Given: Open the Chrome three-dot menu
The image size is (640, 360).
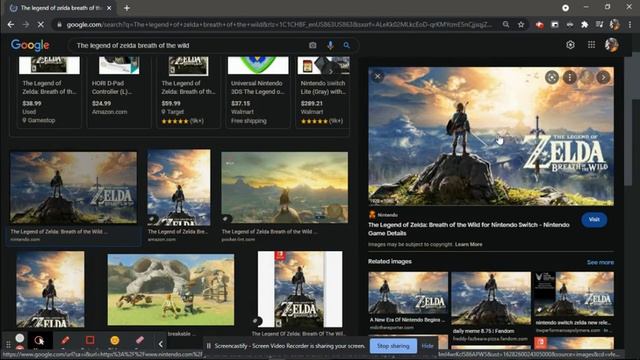Looking at the screenshot, I should (x=630, y=25).
